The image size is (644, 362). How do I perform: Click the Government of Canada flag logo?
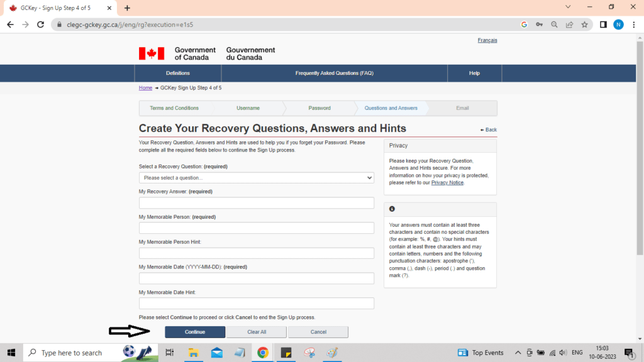[x=152, y=53]
